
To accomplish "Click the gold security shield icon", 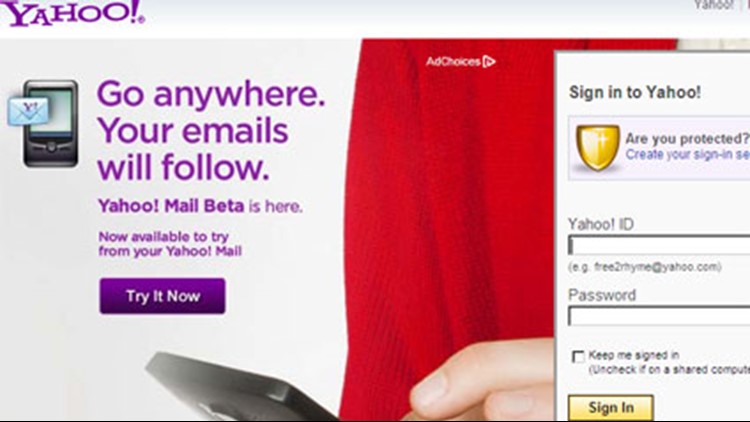I will (597, 147).
